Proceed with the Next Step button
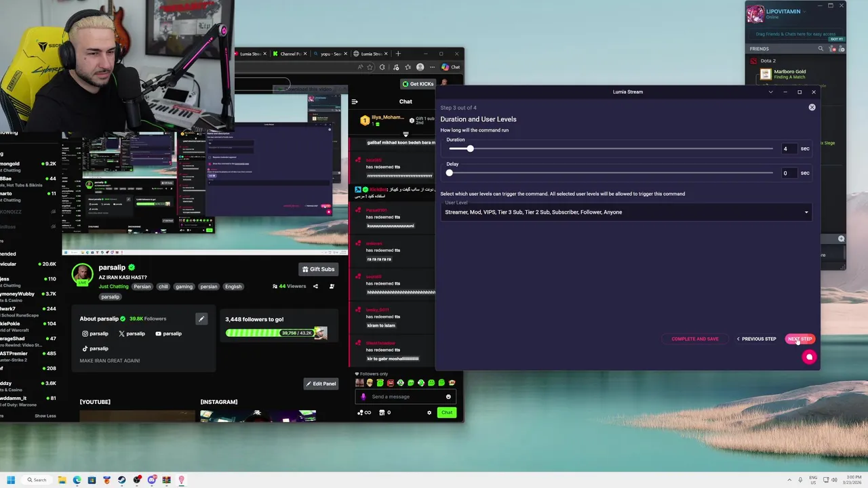This screenshot has height=488, width=868. [x=800, y=339]
